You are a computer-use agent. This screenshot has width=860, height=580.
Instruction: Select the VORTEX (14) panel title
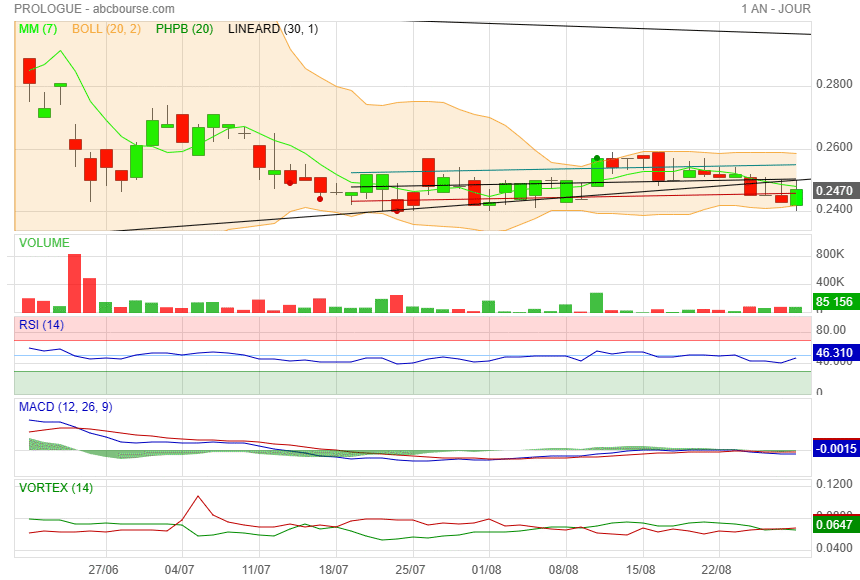[x=56, y=488]
